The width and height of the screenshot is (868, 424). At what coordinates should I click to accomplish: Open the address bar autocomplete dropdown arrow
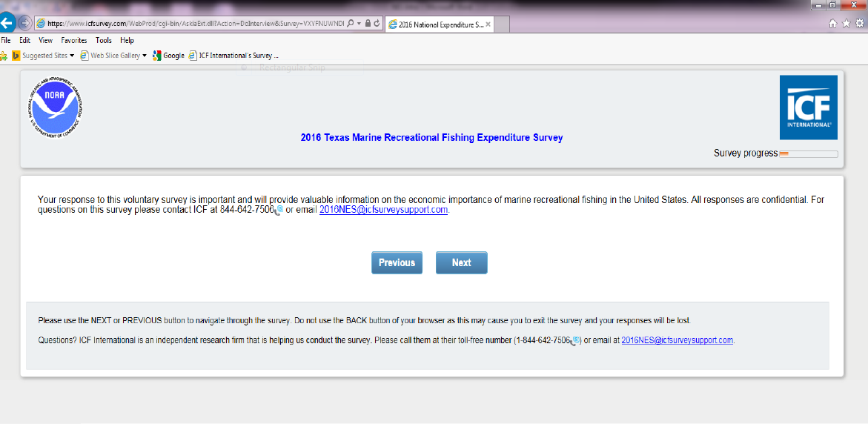pos(359,24)
